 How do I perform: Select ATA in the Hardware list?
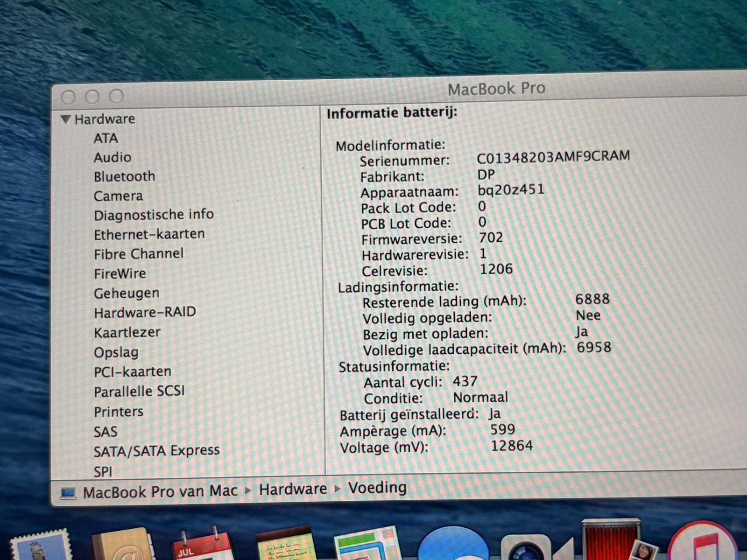pos(106,139)
